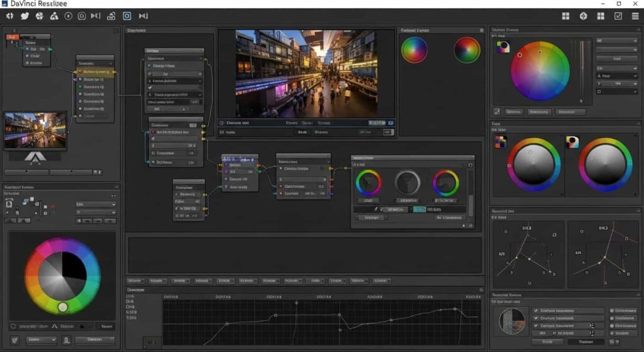644x352 pixels.
Task: Click the round circle-dot icon in top toolbar
Action: click(x=68, y=16)
